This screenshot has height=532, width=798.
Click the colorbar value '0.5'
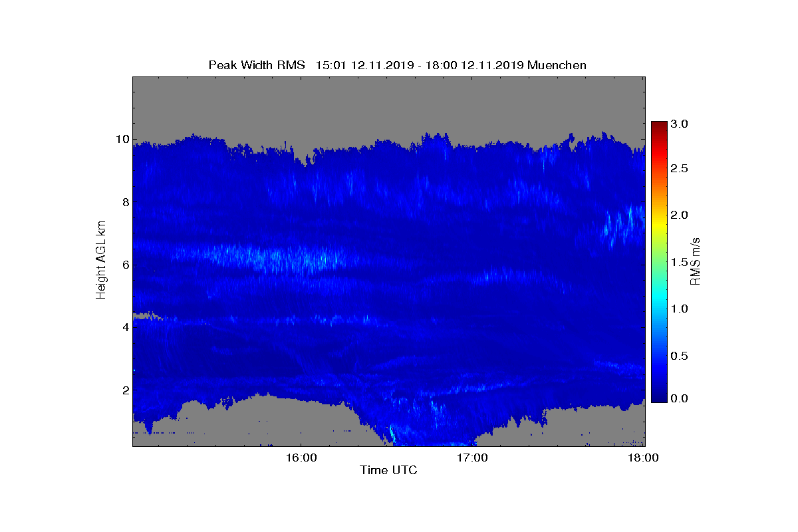(680, 356)
